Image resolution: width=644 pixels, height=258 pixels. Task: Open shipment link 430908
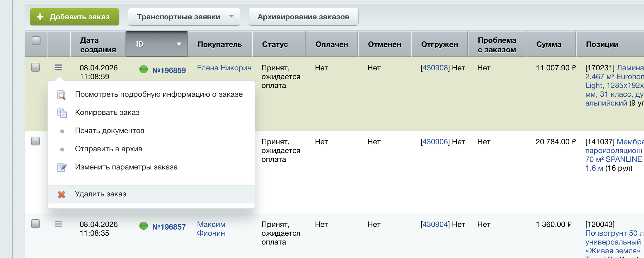(x=435, y=68)
